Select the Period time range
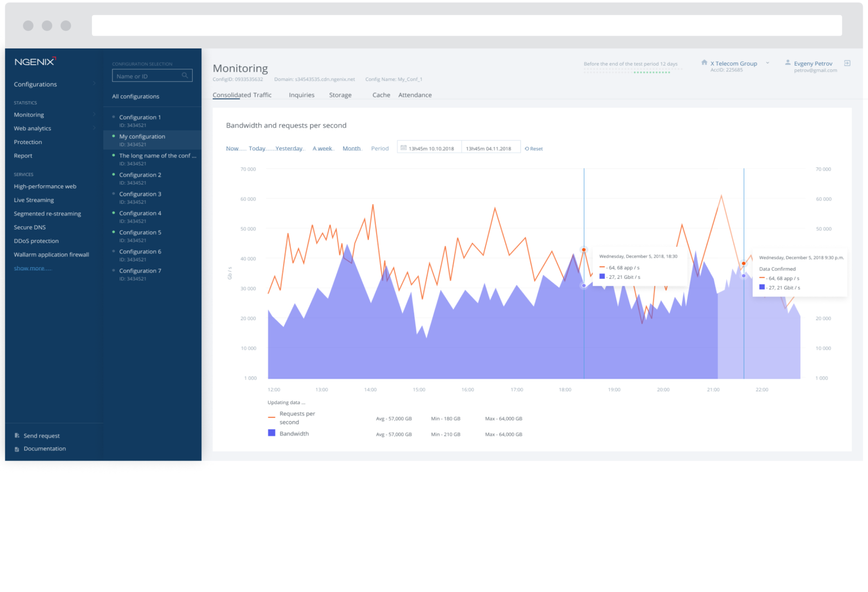The height and width of the screenshot is (592, 868). (x=380, y=149)
